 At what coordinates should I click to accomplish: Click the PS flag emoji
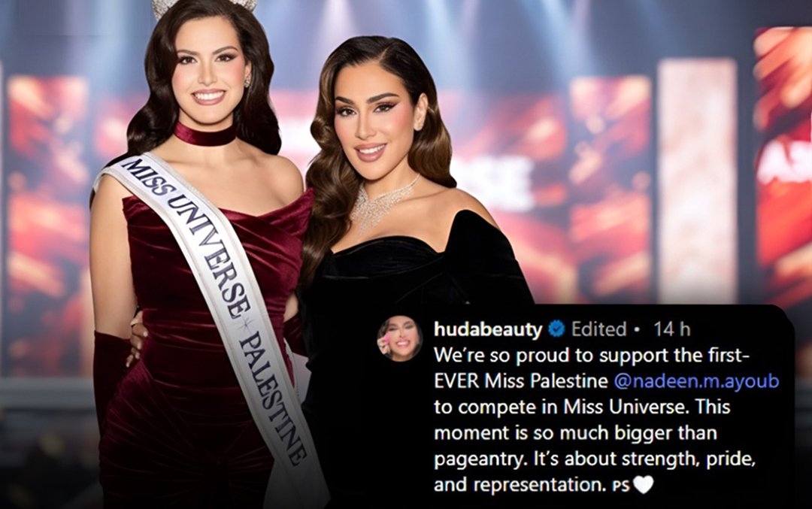620,486
